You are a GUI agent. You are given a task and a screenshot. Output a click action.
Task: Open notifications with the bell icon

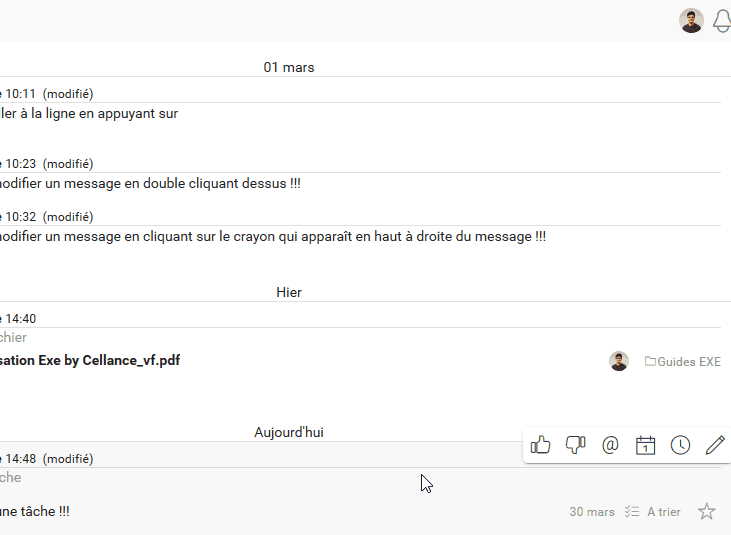tap(722, 21)
